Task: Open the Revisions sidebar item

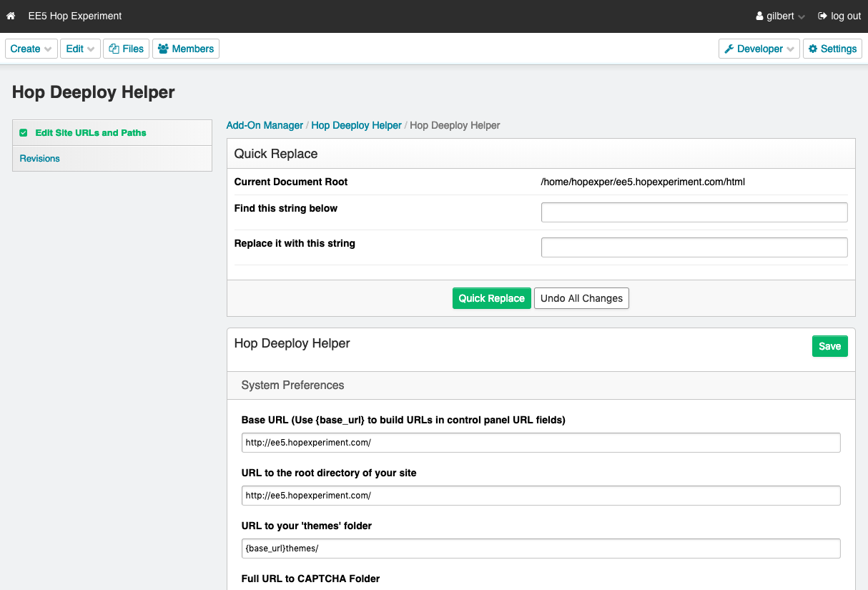Action: pos(112,159)
